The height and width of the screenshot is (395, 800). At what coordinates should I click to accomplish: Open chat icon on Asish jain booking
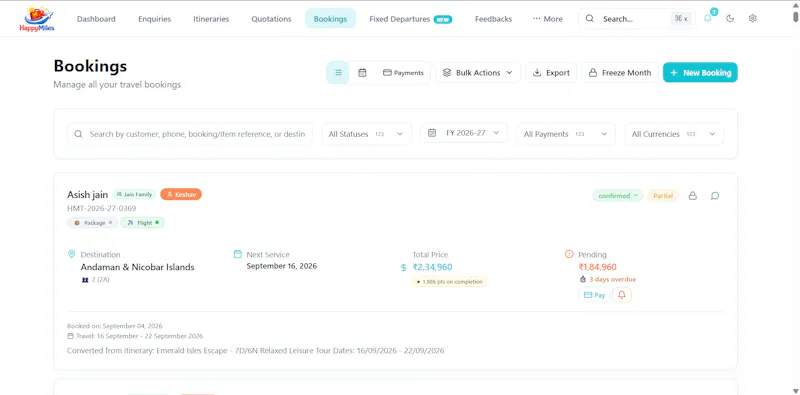(x=715, y=195)
